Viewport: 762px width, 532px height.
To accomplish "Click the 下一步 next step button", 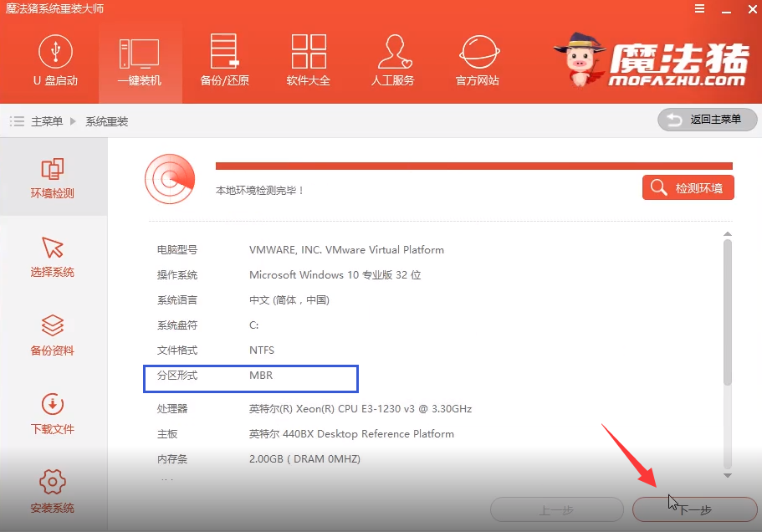I will click(x=693, y=509).
